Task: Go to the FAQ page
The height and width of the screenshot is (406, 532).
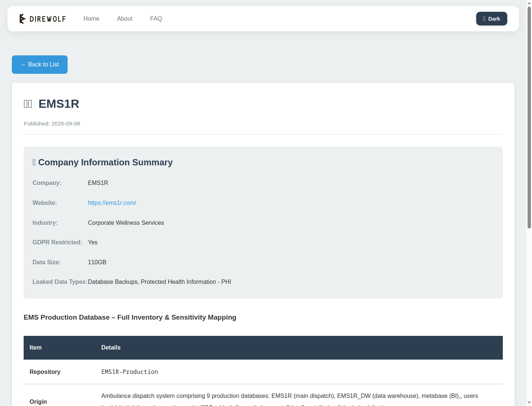Action: coord(156,19)
